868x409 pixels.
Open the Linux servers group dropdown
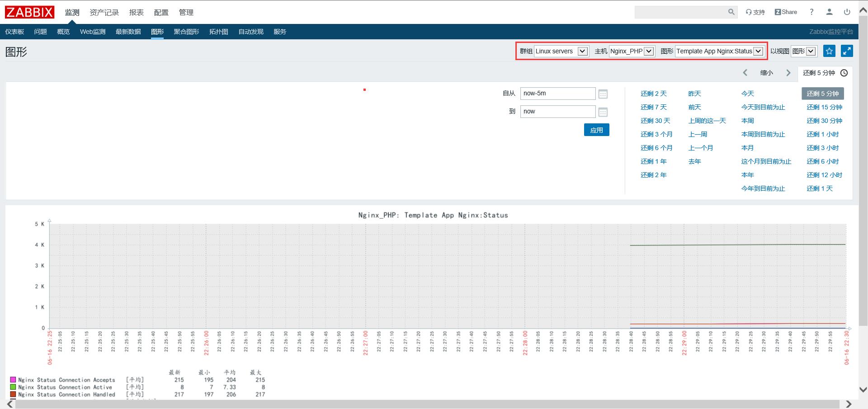561,51
